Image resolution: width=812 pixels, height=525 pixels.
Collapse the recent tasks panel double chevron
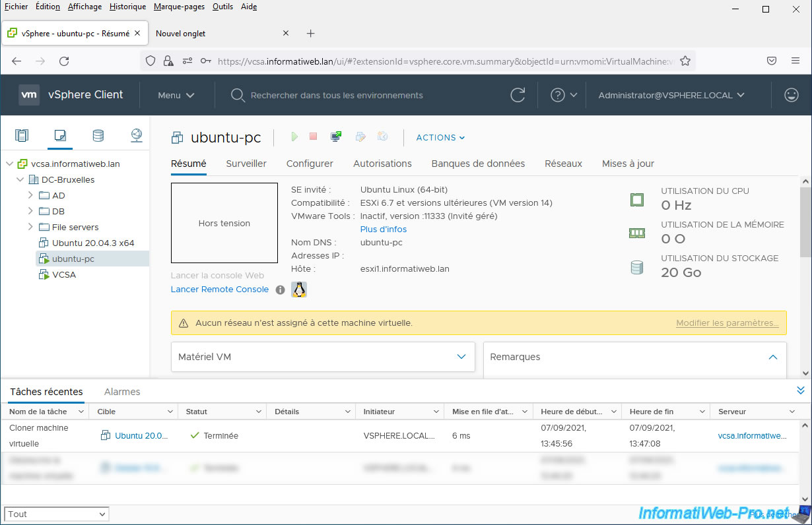[x=801, y=391]
